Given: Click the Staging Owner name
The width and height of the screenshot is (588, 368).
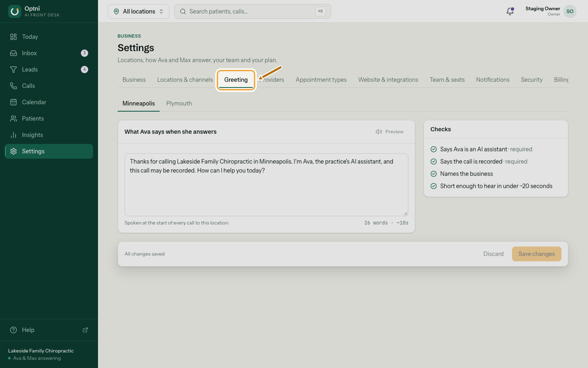Looking at the screenshot, I should coord(543,9).
